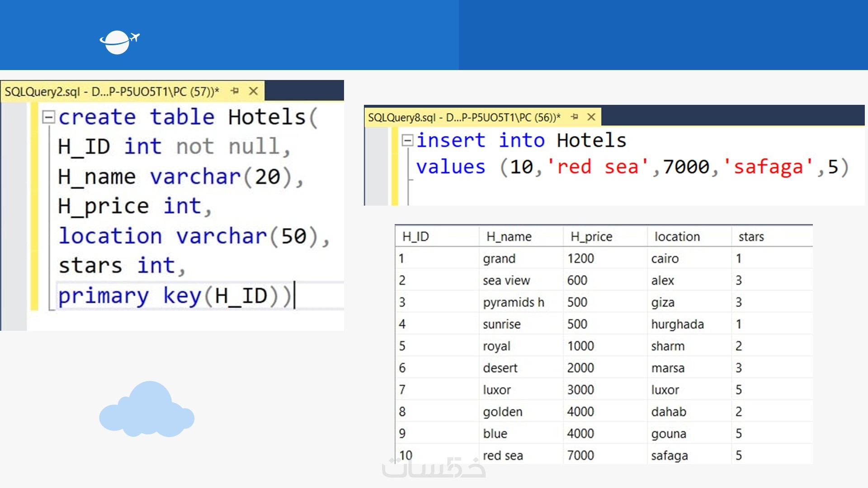This screenshot has width=868, height=488.
Task: Collapse the insert into Hotels code block
Action: [407, 141]
